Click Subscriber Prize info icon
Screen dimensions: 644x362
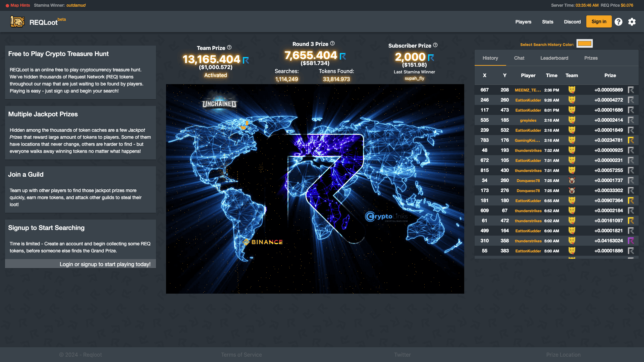point(435,45)
